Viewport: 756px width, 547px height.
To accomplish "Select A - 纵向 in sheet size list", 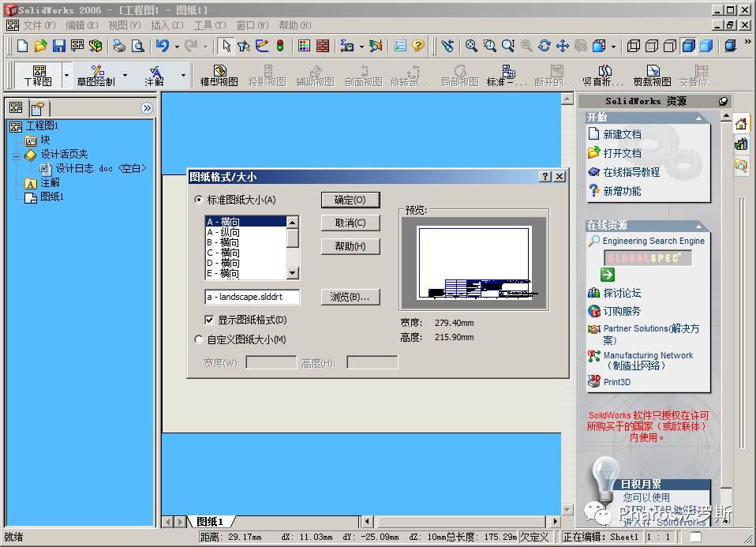I will pos(246,233).
